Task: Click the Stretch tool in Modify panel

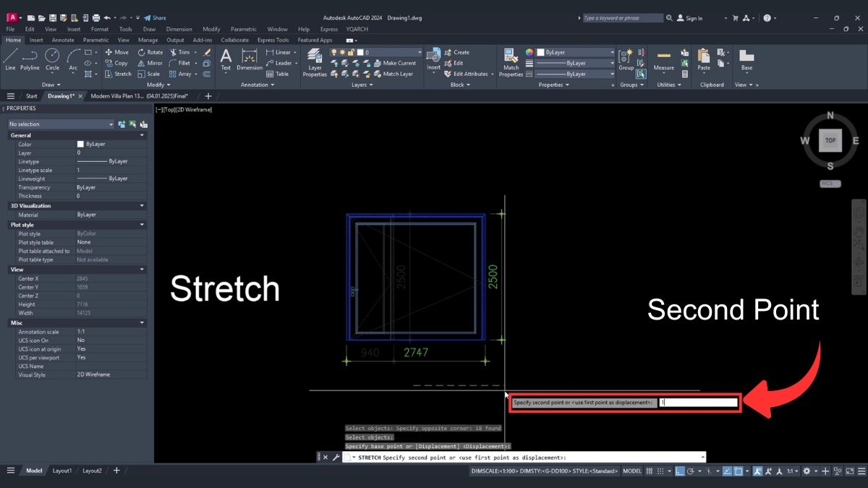Action: point(118,74)
